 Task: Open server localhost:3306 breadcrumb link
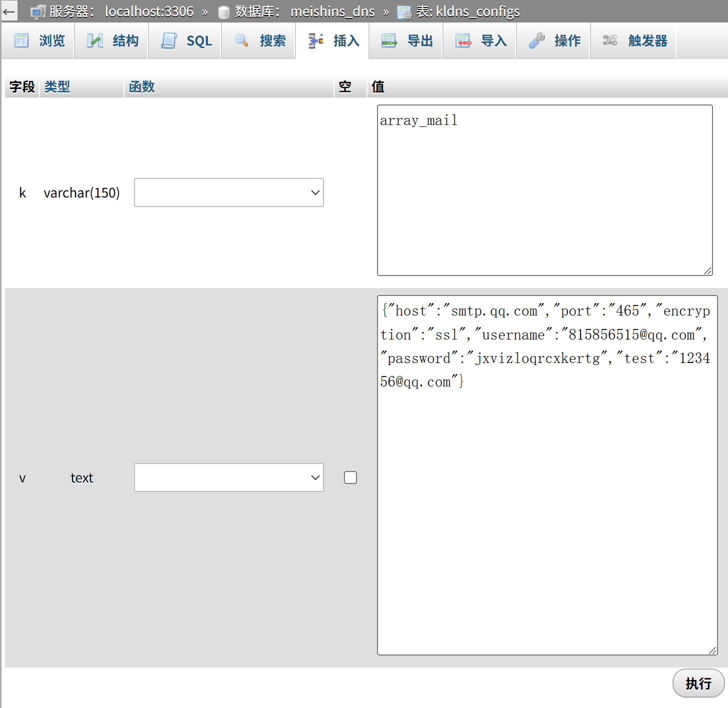coord(149,11)
